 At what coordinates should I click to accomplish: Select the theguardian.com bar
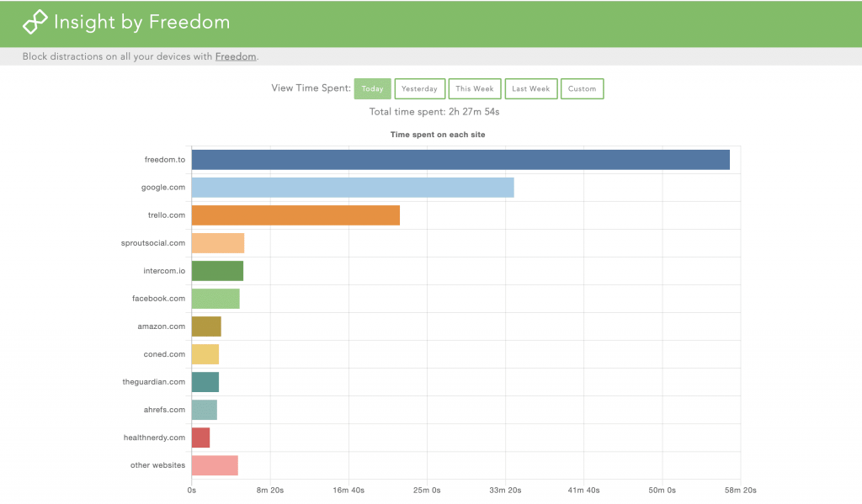205,381
